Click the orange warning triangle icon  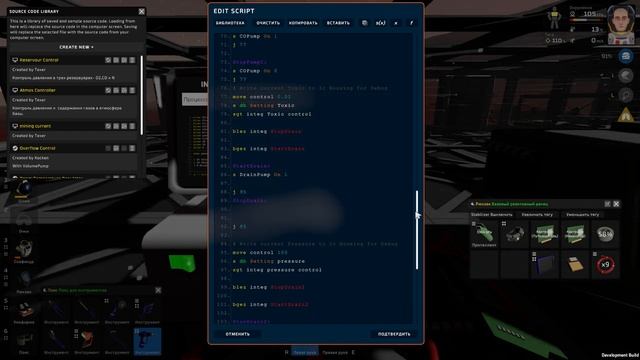point(626,115)
